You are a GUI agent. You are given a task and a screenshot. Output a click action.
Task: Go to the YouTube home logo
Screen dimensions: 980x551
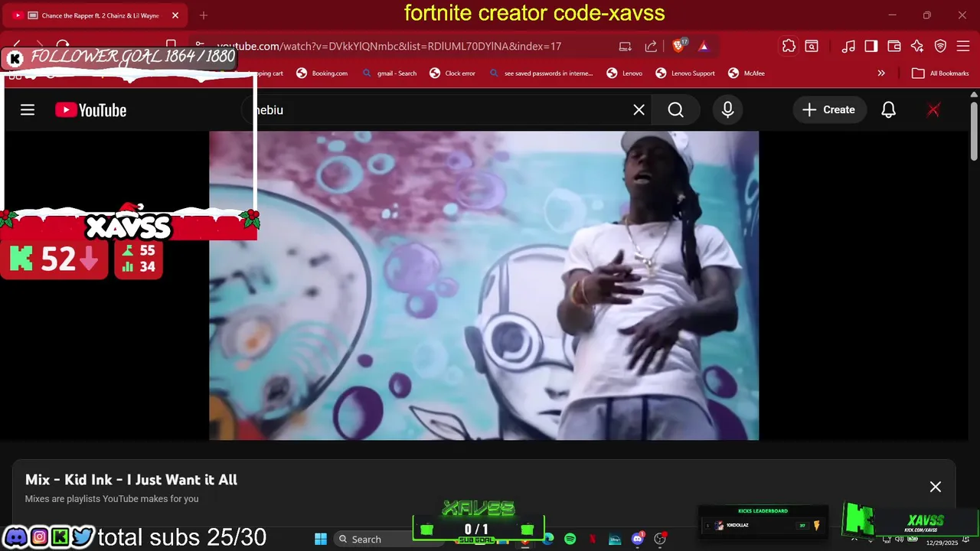pos(90,110)
